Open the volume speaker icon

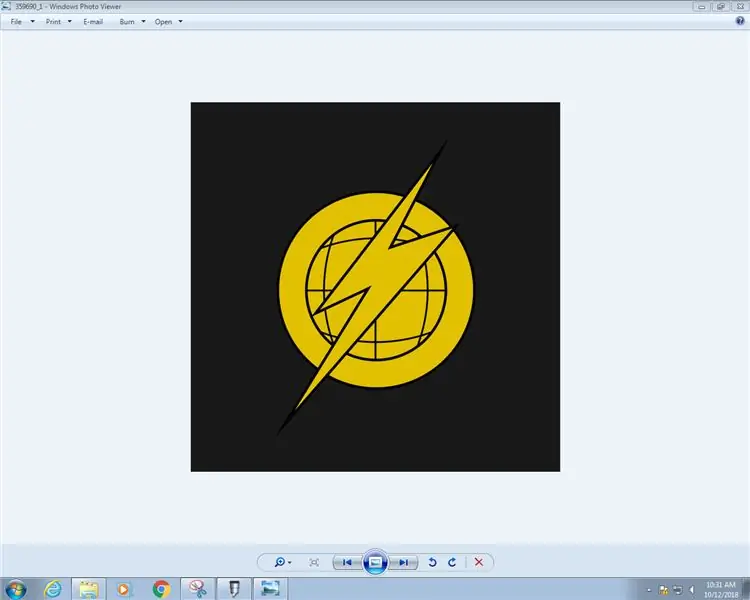point(692,590)
